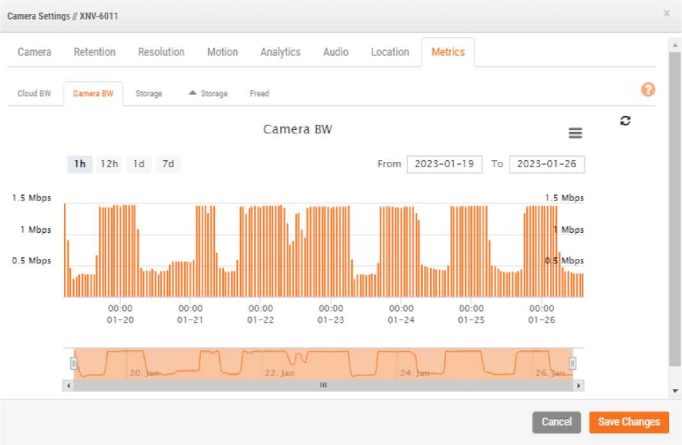This screenshot has height=445, width=682.
Task: Click the navigator scroll right arrow
Action: (x=579, y=385)
